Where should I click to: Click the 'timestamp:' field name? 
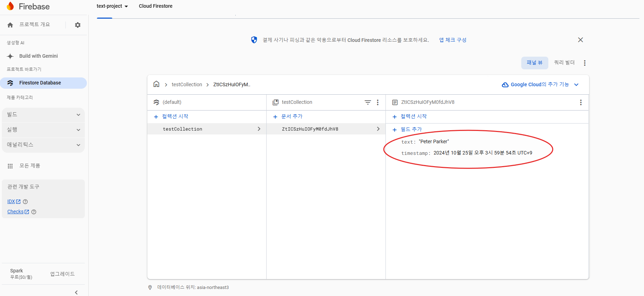pyautogui.click(x=416, y=153)
